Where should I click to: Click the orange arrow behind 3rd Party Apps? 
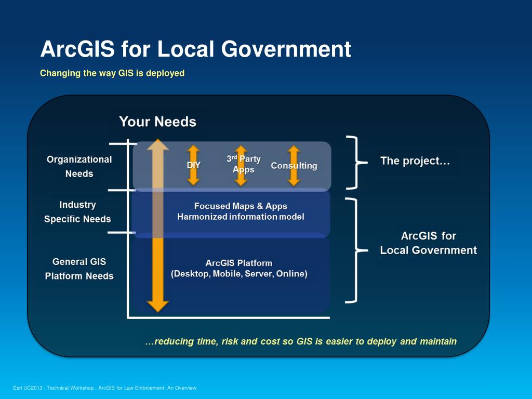[241, 166]
